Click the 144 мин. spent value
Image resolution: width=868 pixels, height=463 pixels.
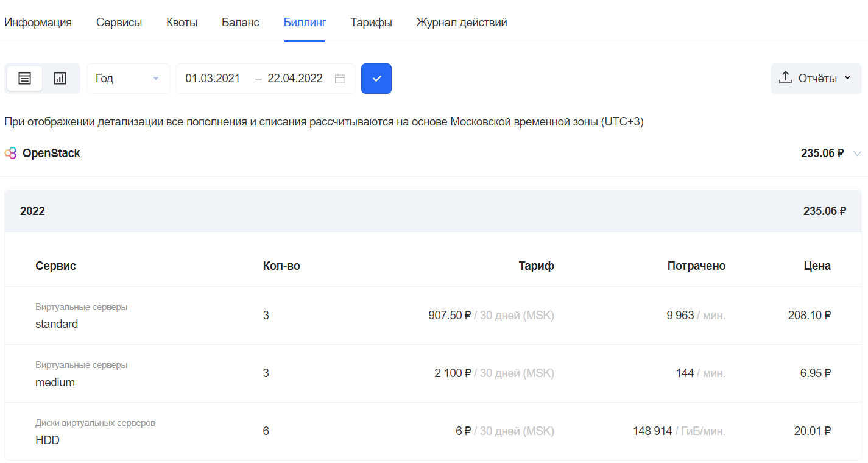pyautogui.click(x=700, y=373)
